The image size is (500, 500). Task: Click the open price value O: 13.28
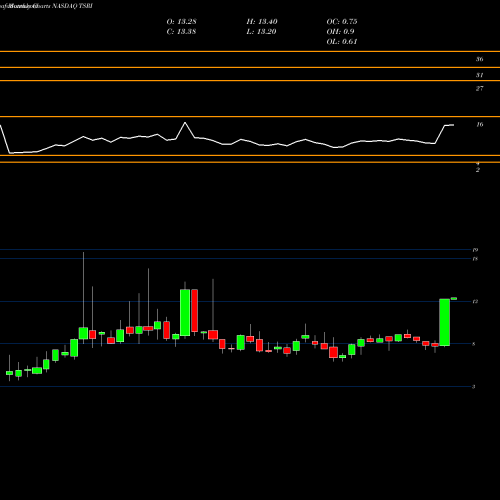pos(181,22)
